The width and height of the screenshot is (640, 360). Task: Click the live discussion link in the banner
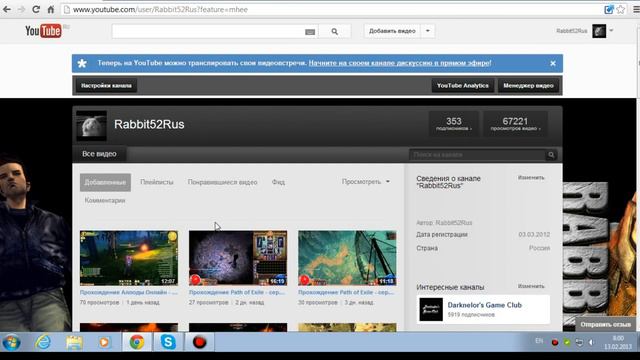click(400, 63)
